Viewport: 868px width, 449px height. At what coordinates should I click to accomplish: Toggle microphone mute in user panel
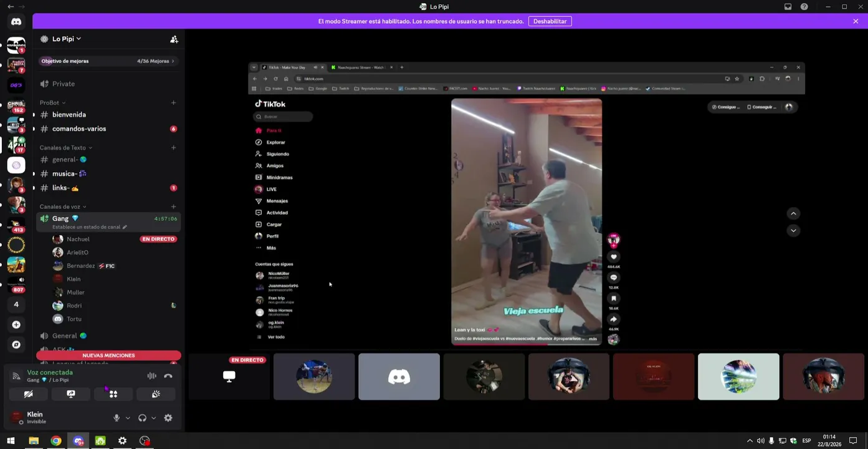click(x=117, y=418)
